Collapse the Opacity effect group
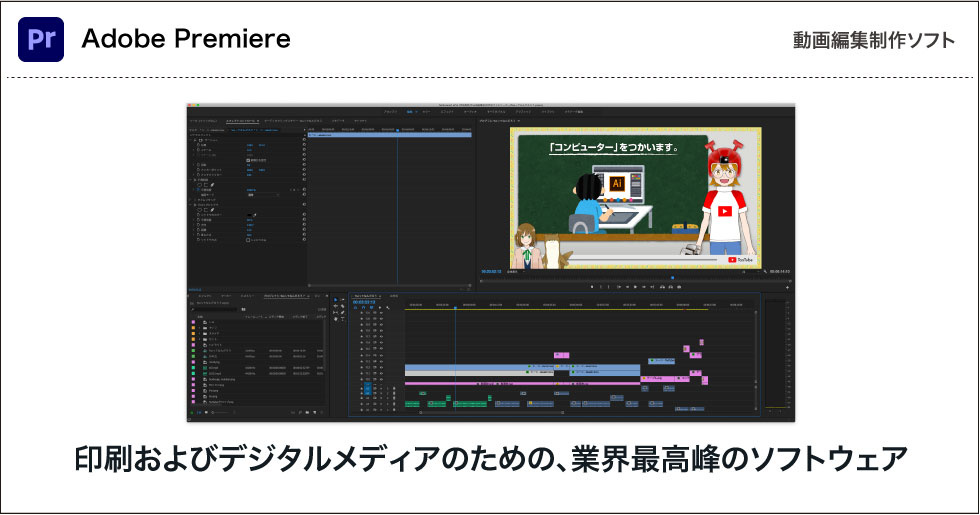The height and width of the screenshot is (515, 980). [191, 180]
